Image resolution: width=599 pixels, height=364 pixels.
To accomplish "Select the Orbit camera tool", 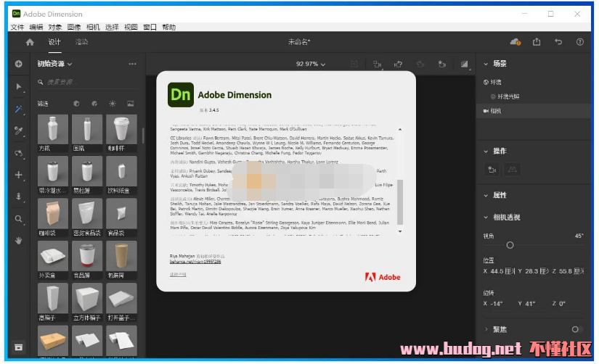I will (x=18, y=153).
